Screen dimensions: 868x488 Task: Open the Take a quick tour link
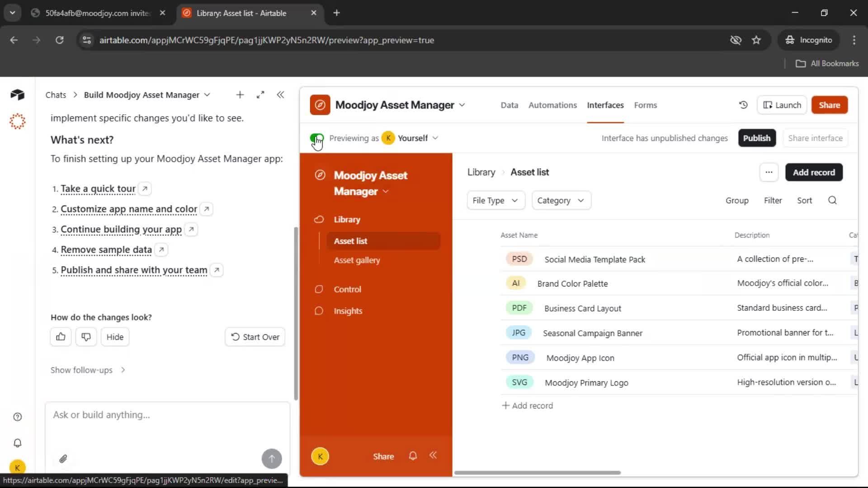98,188
